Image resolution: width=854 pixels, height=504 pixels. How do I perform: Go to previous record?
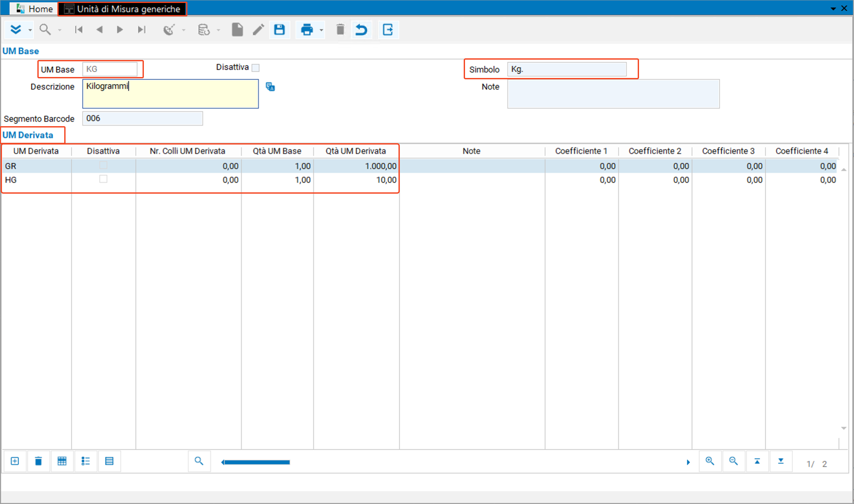(100, 30)
